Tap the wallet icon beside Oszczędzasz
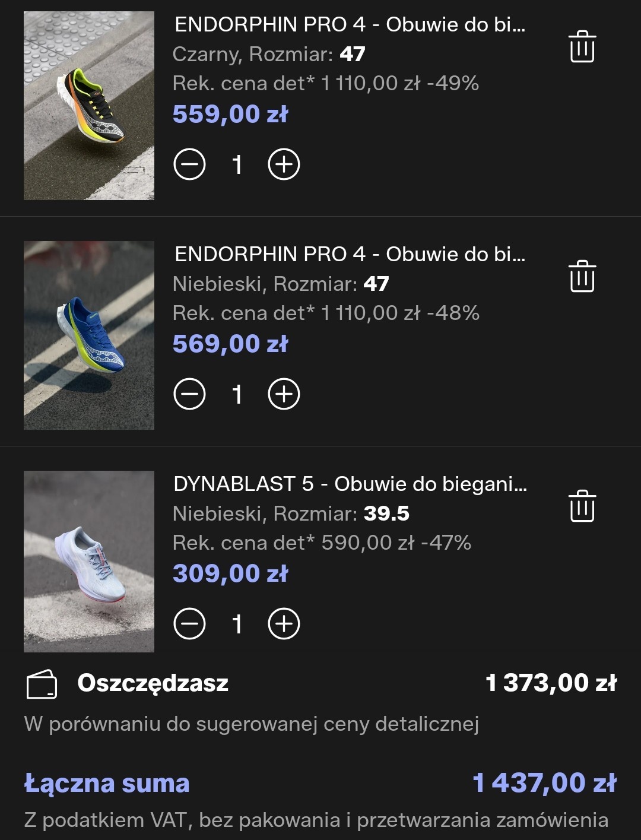Screen dimensions: 641x840 pos(42,684)
